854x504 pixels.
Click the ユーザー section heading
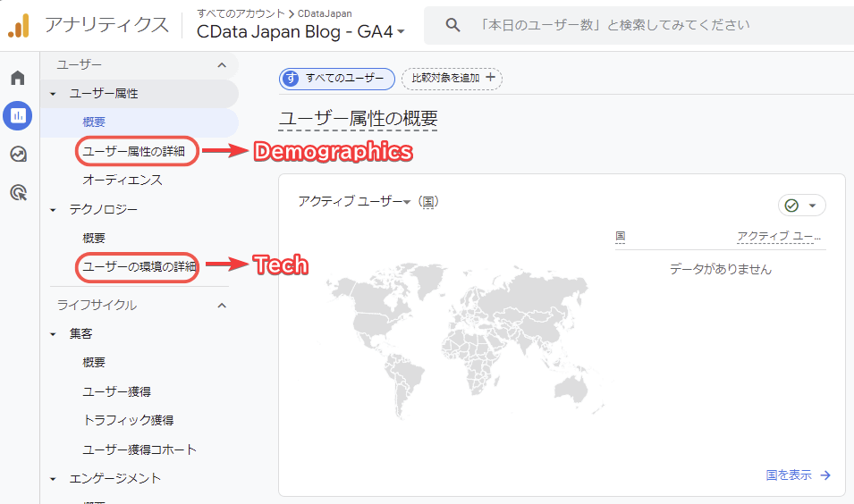80,64
